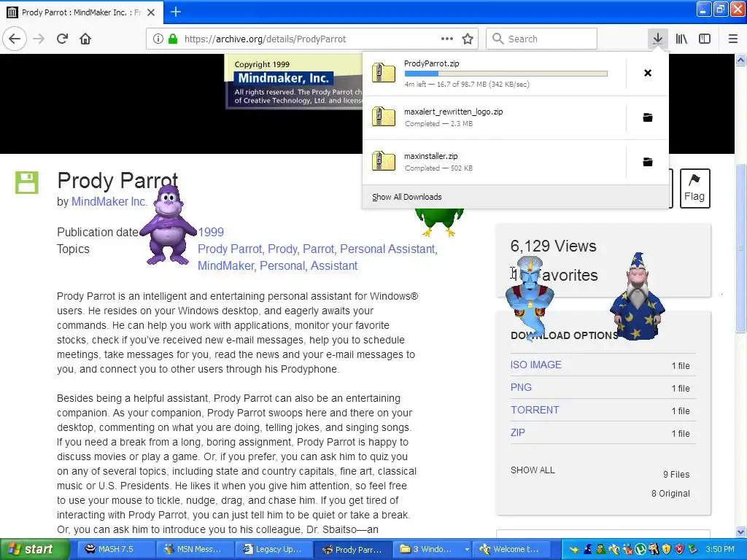This screenshot has height=560, width=747.
Task: Show the sidebars panel icon
Action: (705, 39)
